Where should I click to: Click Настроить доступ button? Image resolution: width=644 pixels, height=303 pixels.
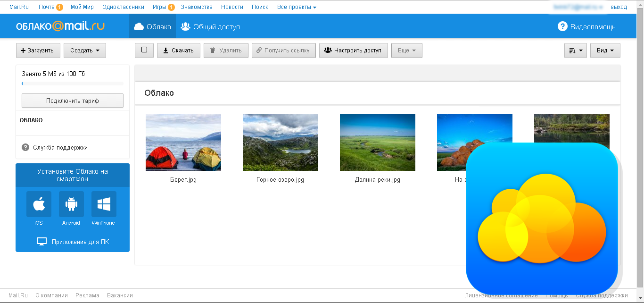tap(353, 50)
